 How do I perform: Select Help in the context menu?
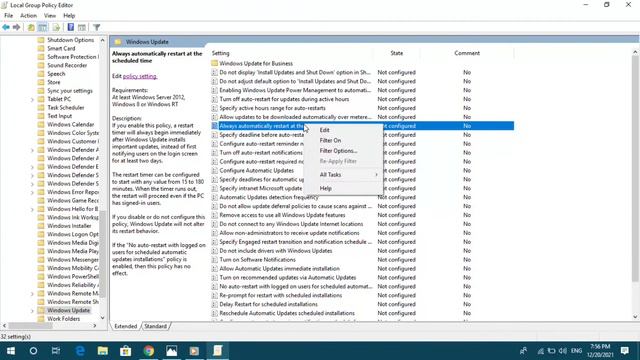[x=325, y=188]
